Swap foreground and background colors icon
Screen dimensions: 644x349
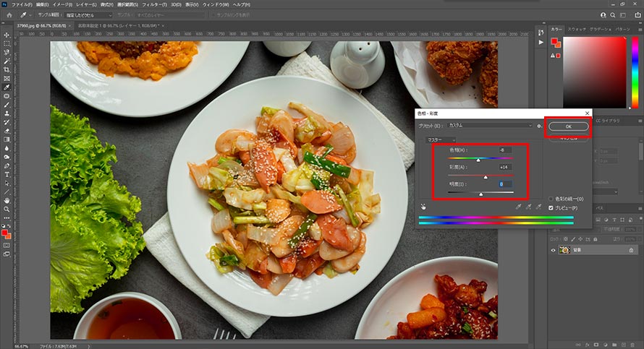[9, 227]
